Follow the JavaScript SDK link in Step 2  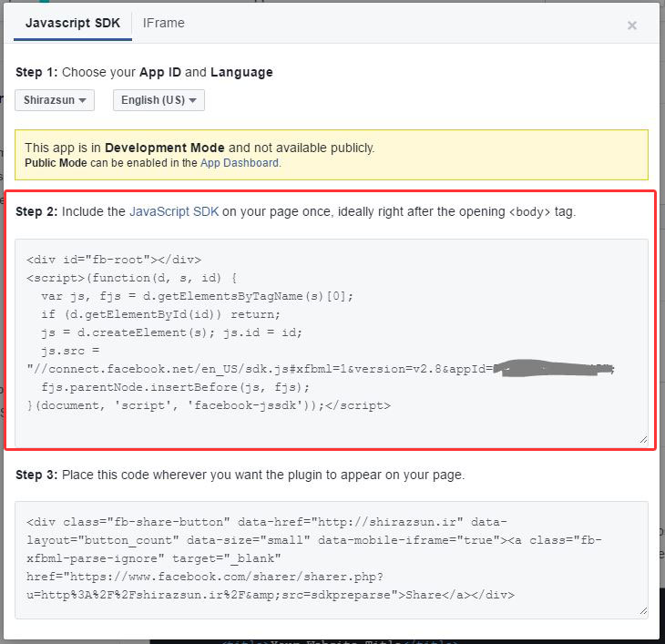click(x=174, y=211)
